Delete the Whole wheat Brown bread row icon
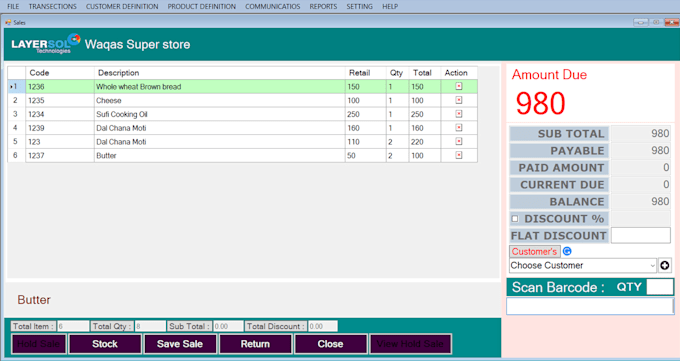 coord(458,86)
